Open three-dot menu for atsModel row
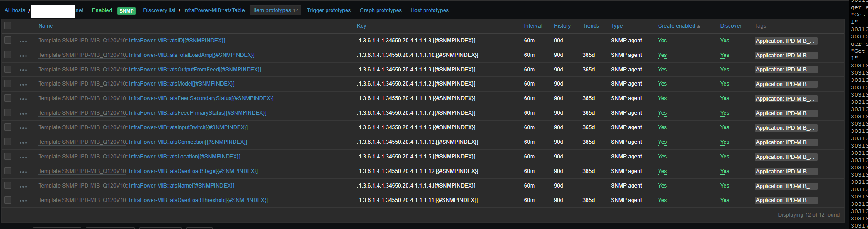The height and width of the screenshot is (229, 868). 23,84
